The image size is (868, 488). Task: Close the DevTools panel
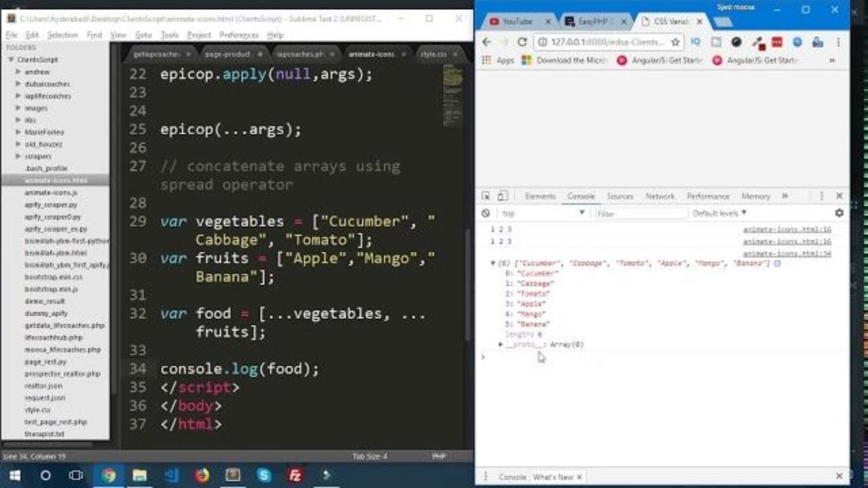pyautogui.click(x=839, y=196)
